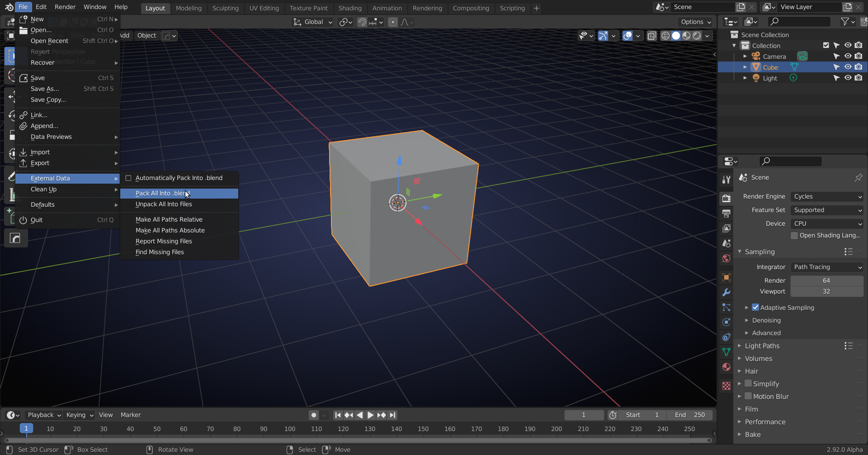
Task: Open the Render Engine dropdown
Action: coord(827,197)
